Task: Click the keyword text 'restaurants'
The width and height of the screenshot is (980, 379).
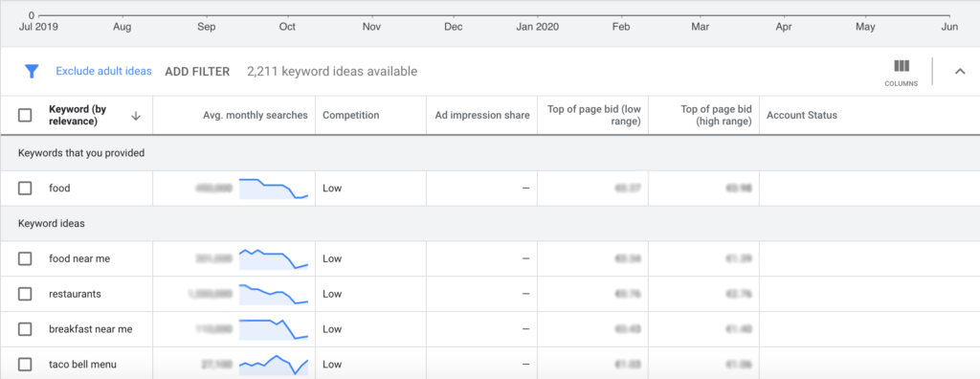Action: 75,294
